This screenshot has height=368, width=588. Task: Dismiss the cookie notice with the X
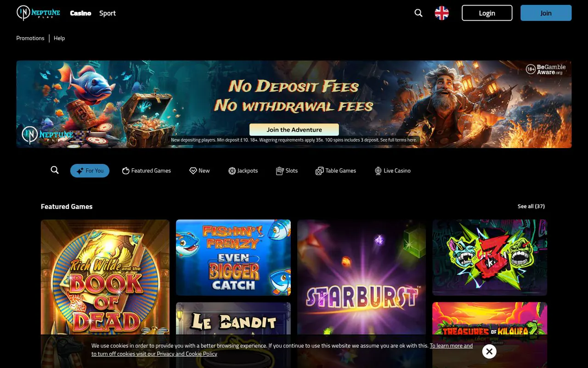tap(489, 351)
